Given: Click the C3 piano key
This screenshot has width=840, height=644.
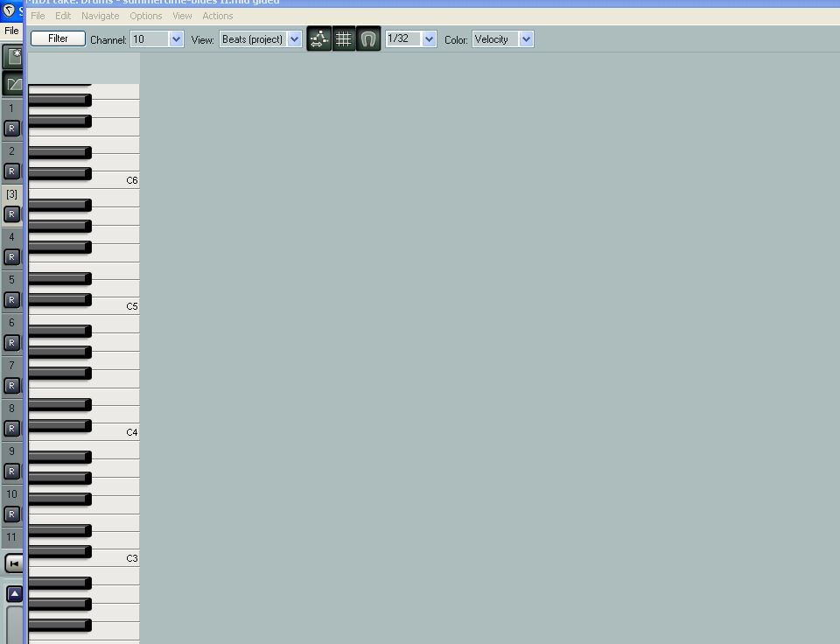Looking at the screenshot, I should tap(115, 558).
